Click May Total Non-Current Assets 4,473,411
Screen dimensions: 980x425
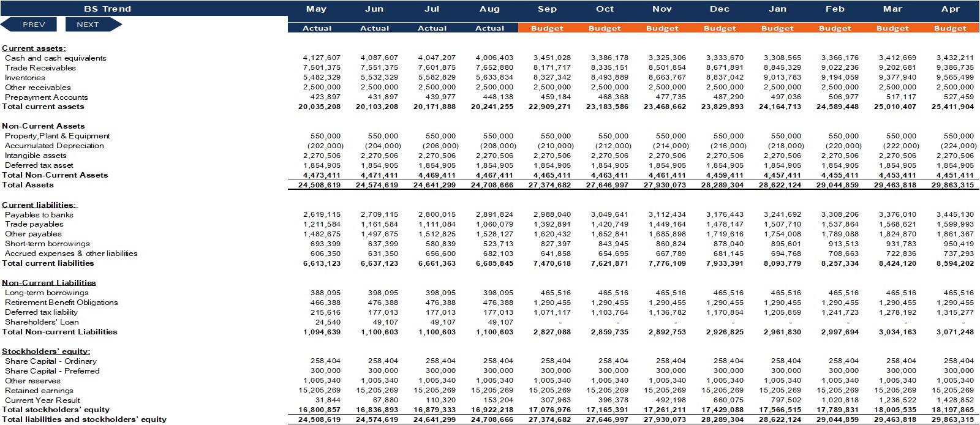tap(322, 175)
